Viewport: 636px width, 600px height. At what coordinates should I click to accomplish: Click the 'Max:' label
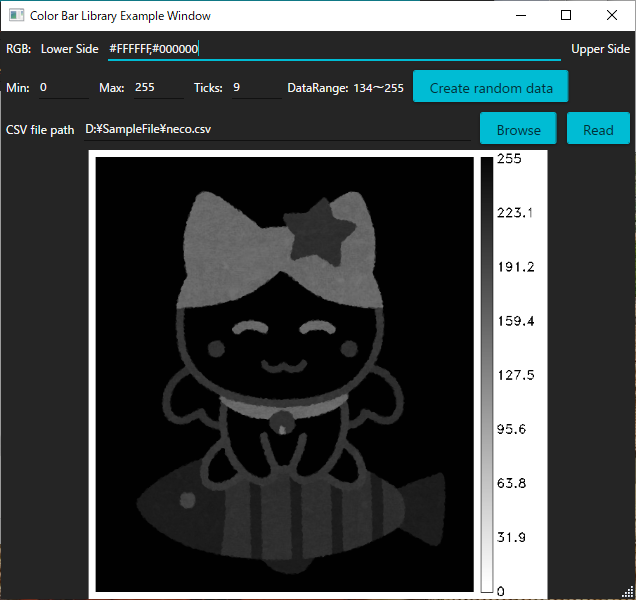[112, 88]
